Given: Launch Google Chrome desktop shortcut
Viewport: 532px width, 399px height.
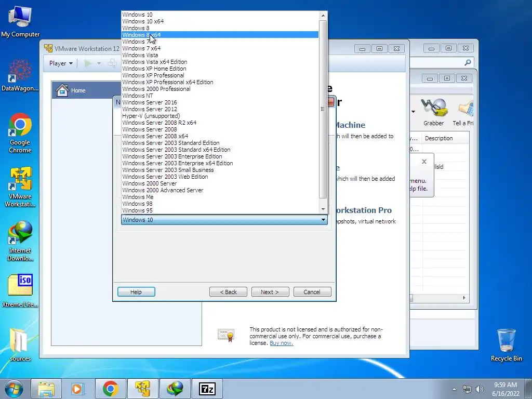Looking at the screenshot, I should [20, 133].
